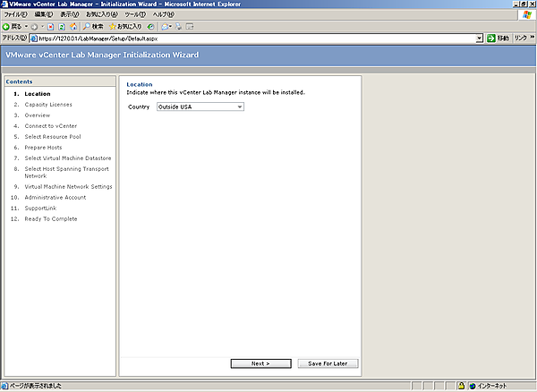The image size is (537, 392).
Task: Open the ツール(T) menu
Action: (135, 14)
